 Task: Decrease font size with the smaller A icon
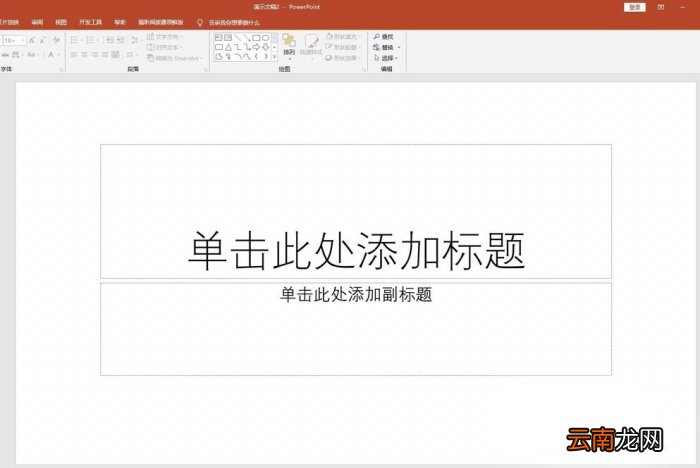(x=43, y=40)
